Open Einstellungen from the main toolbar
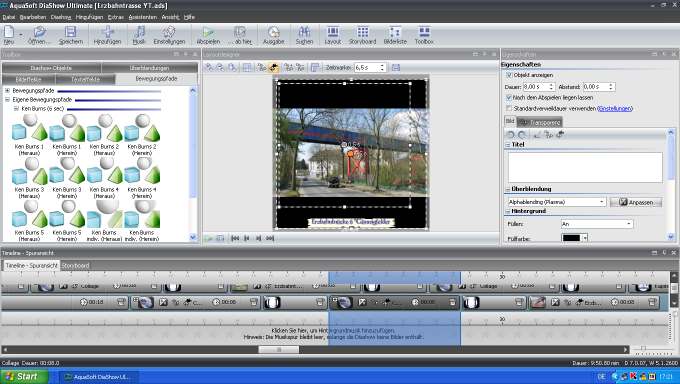The height and width of the screenshot is (384, 680). point(169,34)
